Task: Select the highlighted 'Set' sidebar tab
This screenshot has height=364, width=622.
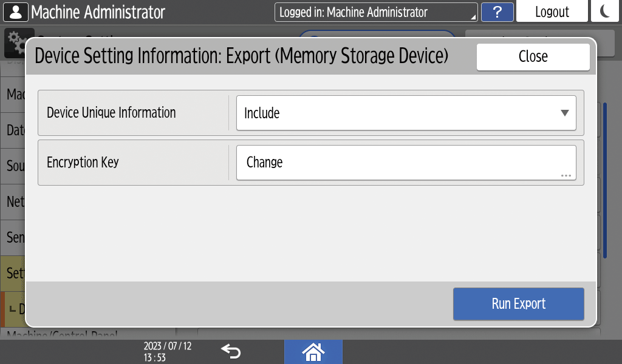Action: [x=13, y=273]
